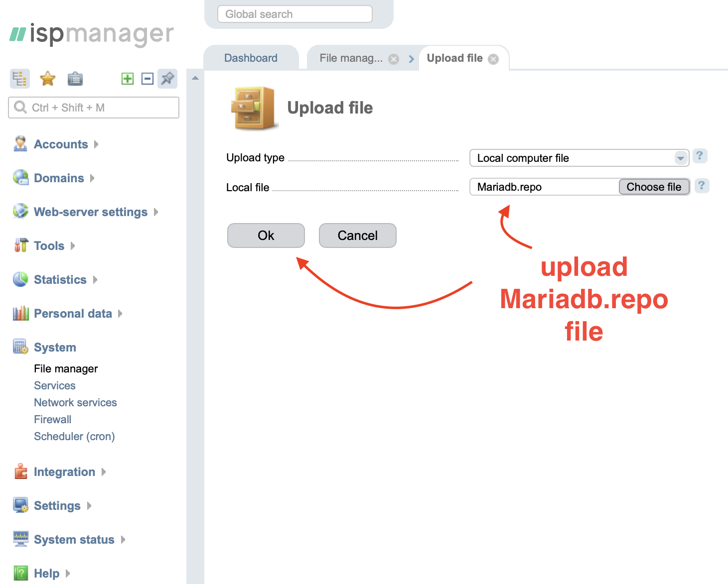
Task: Open File manager in System menu
Action: [66, 368]
